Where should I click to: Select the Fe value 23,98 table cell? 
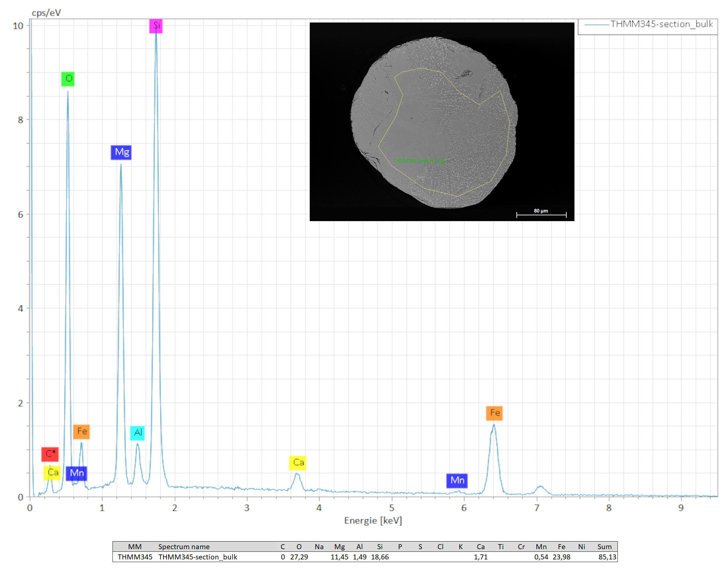[x=561, y=557]
